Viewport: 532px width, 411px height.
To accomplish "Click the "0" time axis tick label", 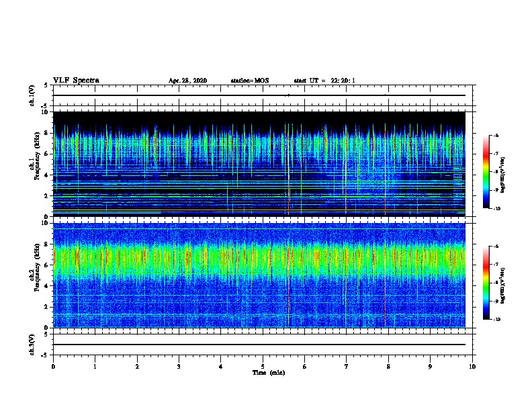I will click(x=53, y=367).
